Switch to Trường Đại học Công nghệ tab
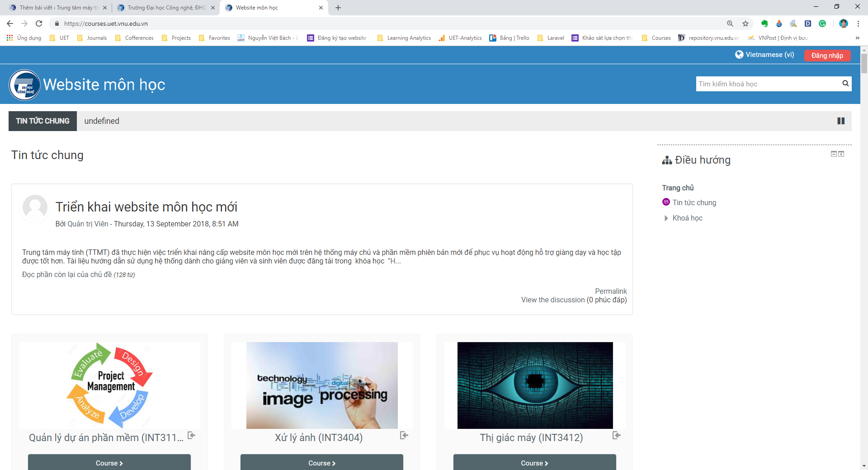Screen dimensions: 868x470 (166, 8)
